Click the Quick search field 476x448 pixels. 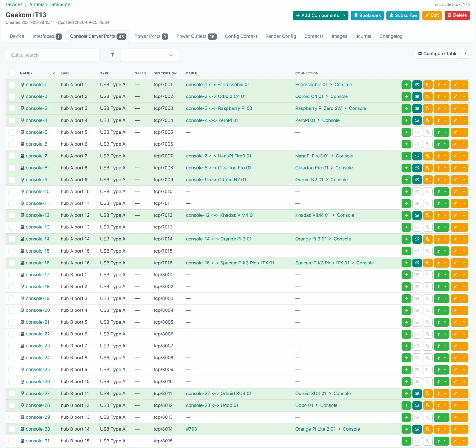coord(53,55)
